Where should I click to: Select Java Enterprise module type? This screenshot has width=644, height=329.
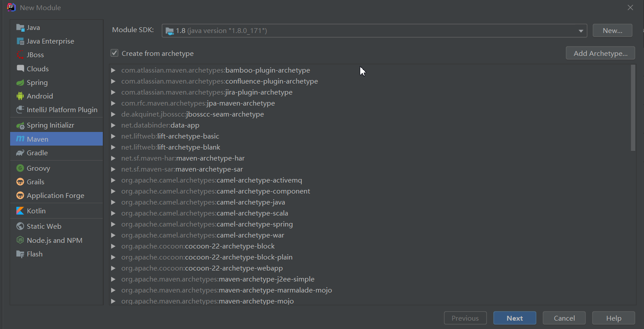[56, 41]
